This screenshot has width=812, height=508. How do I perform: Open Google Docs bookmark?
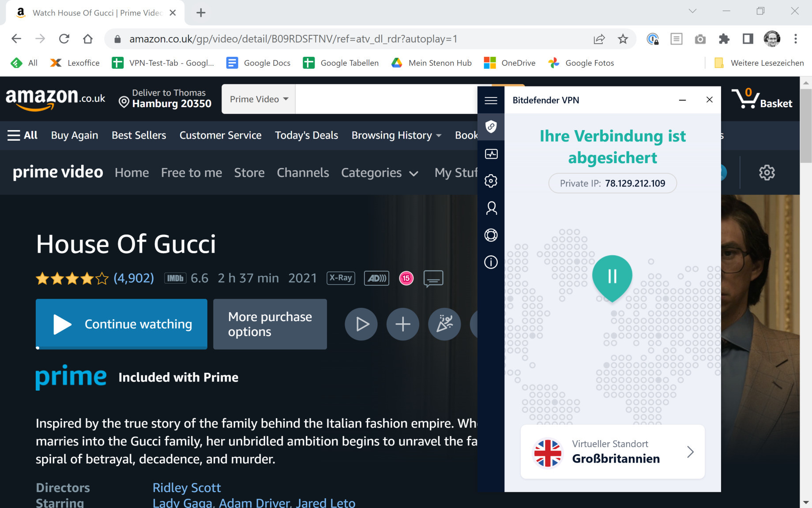(x=258, y=63)
